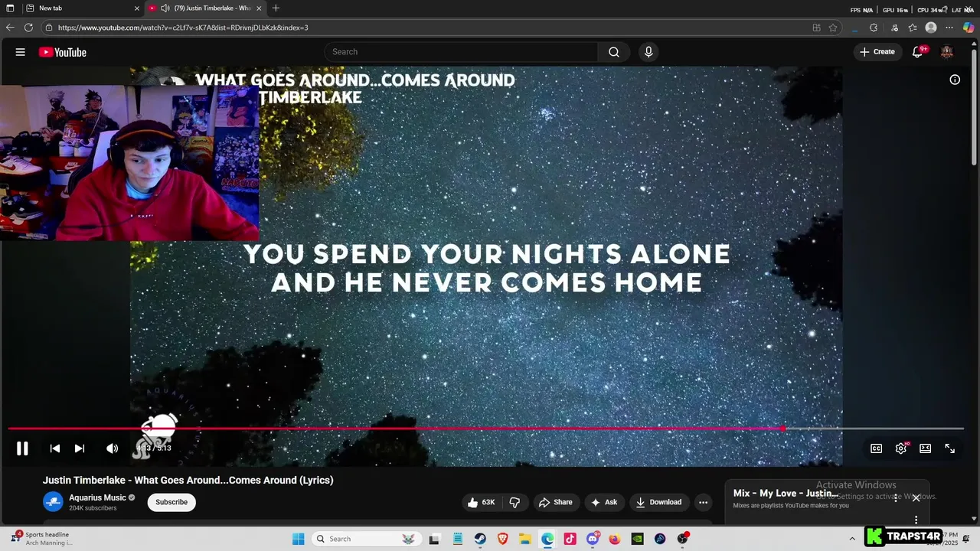Skip to next video
This screenshot has height=551, width=980.
click(80, 448)
